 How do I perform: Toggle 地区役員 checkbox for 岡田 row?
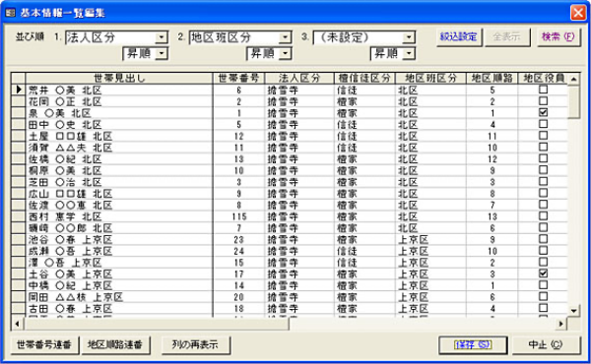coord(543,297)
